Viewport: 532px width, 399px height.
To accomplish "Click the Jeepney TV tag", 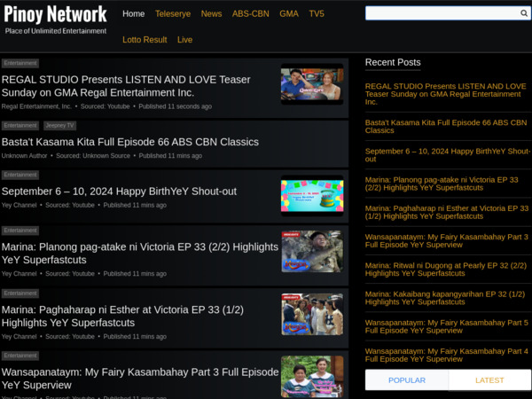I will click(x=59, y=126).
